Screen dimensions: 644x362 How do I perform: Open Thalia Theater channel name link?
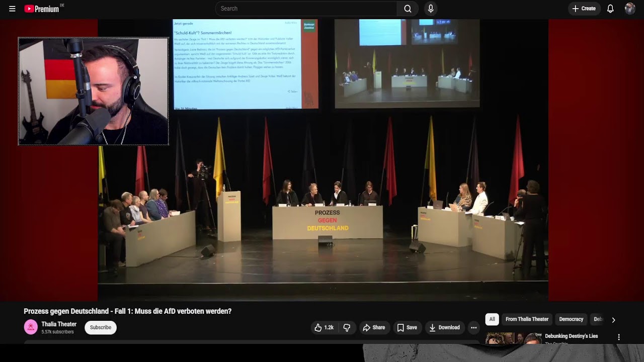point(59,324)
